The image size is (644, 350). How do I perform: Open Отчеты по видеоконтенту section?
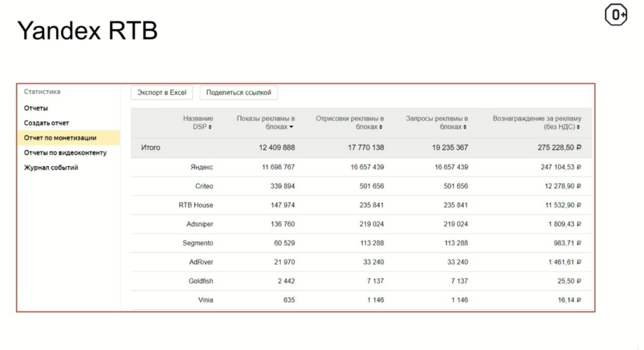(65, 153)
